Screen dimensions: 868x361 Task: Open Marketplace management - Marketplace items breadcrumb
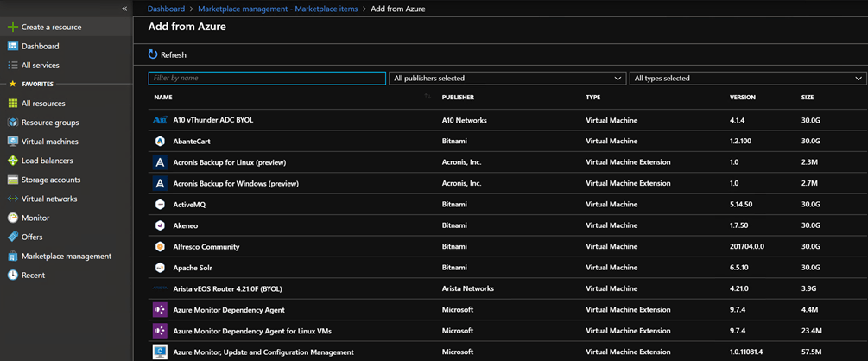pos(277,9)
